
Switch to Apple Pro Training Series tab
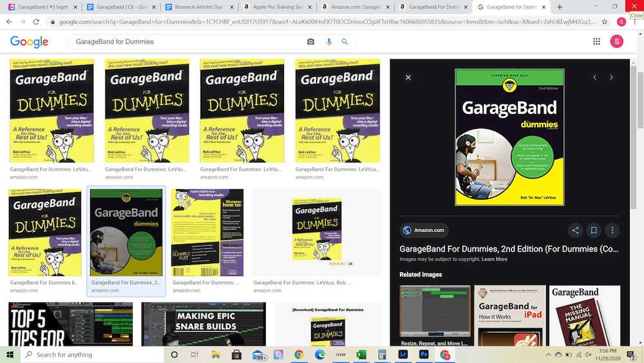[x=278, y=7]
